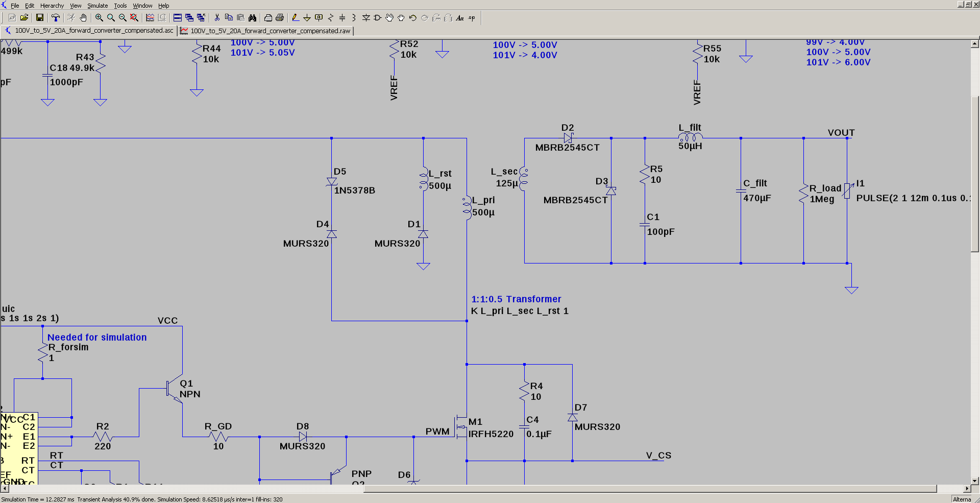This screenshot has height=503, width=980.
Task: Save the schematic with the floppy icon
Action: pyautogui.click(x=40, y=18)
